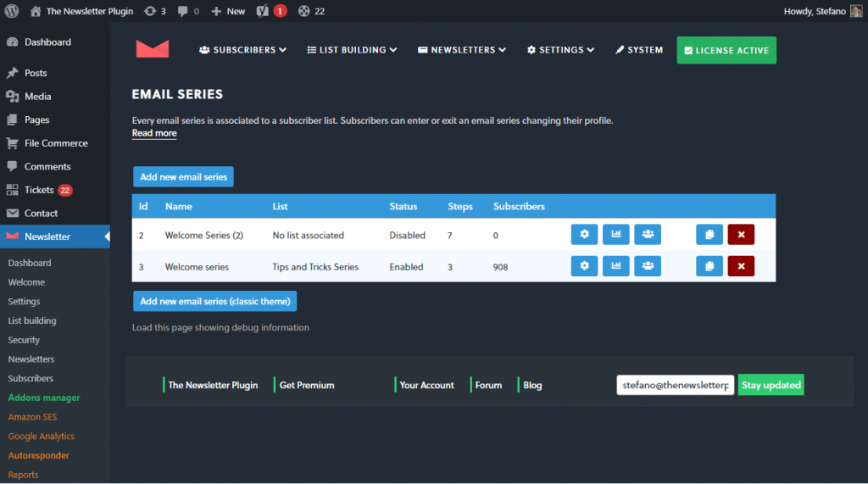The image size is (868, 484).
Task: Open settings gear for Tips and Tricks series
Action: [584, 266]
